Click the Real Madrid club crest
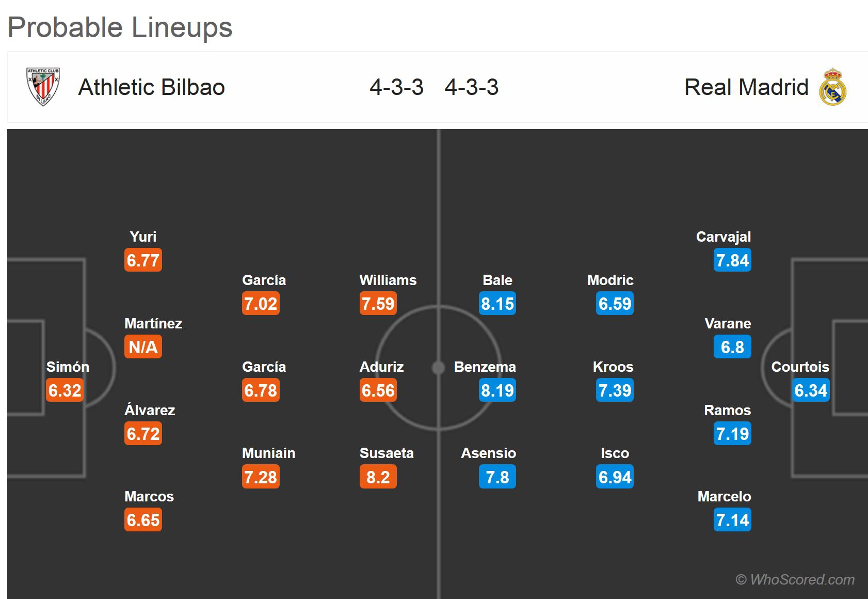The height and width of the screenshot is (599, 868). 832,87
